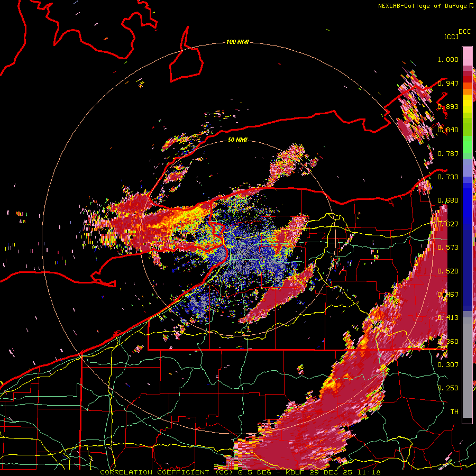Click the 0.573 scale value

pos(448,248)
